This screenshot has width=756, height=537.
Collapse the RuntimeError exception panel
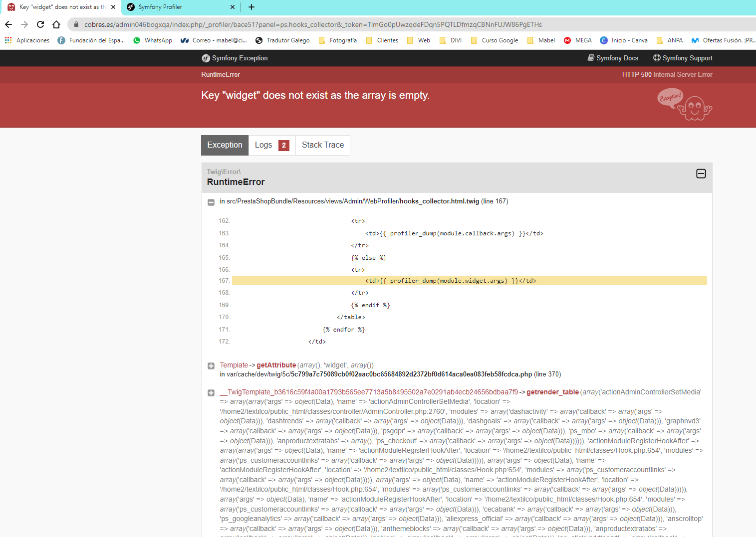click(x=701, y=174)
